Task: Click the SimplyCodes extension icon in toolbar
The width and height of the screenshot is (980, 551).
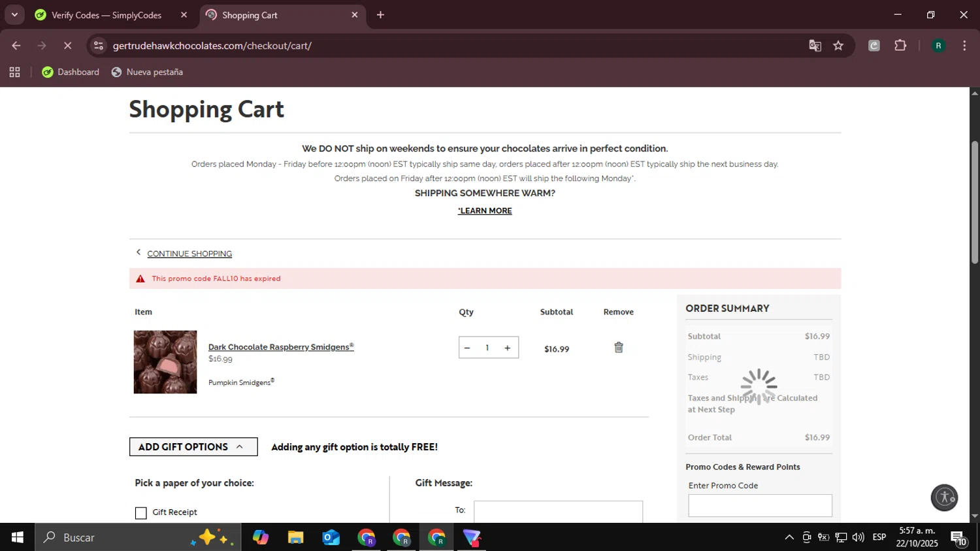Action: [x=874, y=46]
